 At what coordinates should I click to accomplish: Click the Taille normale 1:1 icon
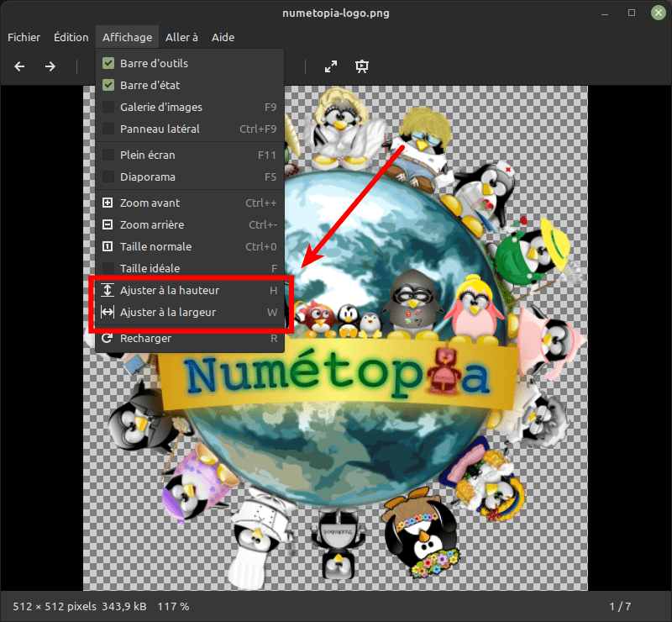(108, 246)
